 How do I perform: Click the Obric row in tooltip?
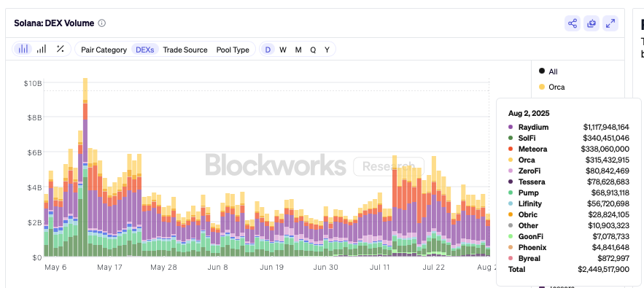(569, 214)
